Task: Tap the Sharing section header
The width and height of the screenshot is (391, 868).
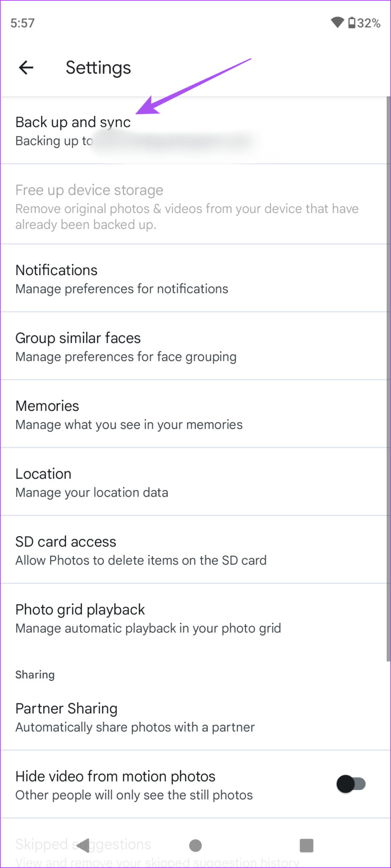Action: pyautogui.click(x=35, y=674)
